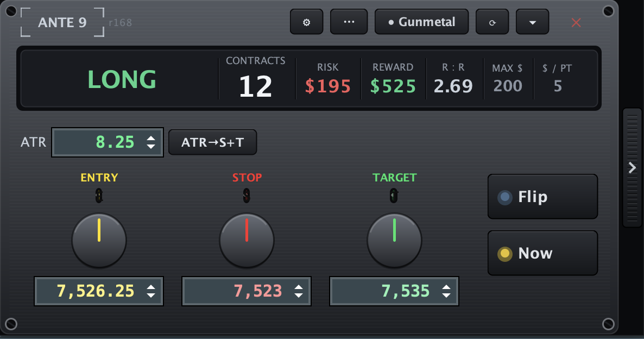Toggle the LONG direction indicator
The width and height of the screenshot is (644, 339).
coord(122,79)
